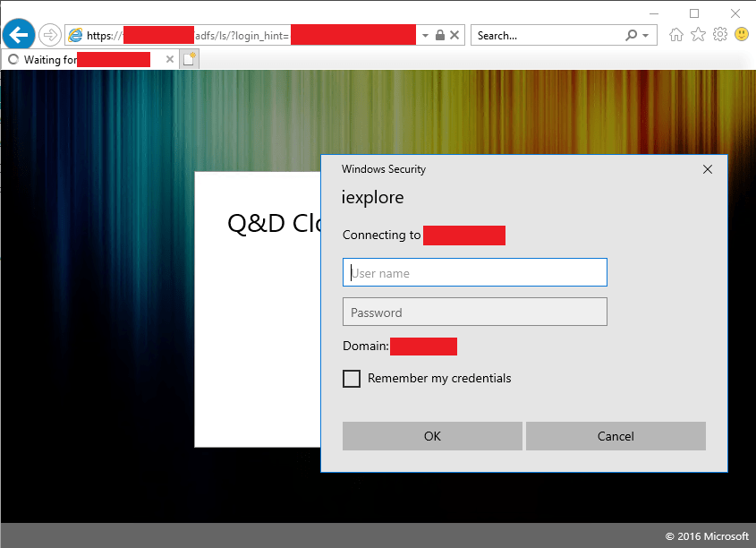Screen dimensions: 756x548
Task: Click the browser Forward arrow button
Action: coord(50,35)
